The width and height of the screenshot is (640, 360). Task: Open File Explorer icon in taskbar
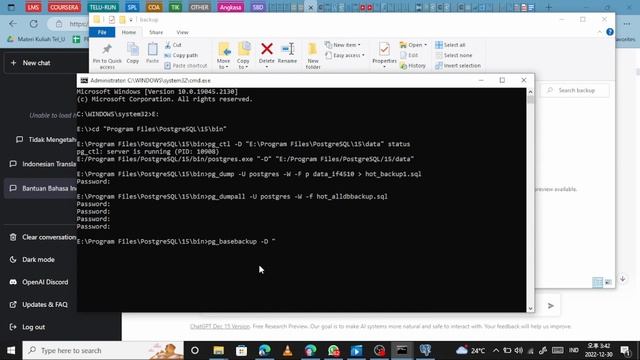click(218, 350)
